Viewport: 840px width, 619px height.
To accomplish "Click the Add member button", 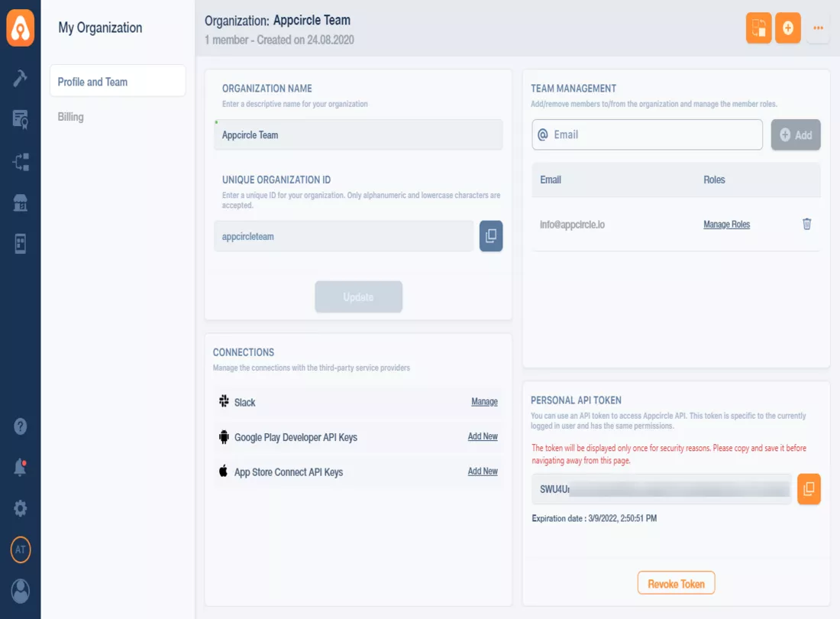I will click(x=796, y=135).
